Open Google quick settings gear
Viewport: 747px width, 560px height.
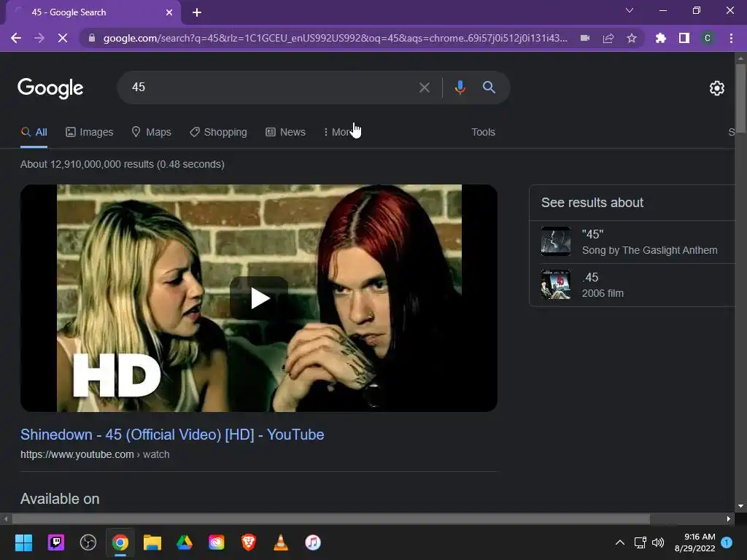click(716, 88)
